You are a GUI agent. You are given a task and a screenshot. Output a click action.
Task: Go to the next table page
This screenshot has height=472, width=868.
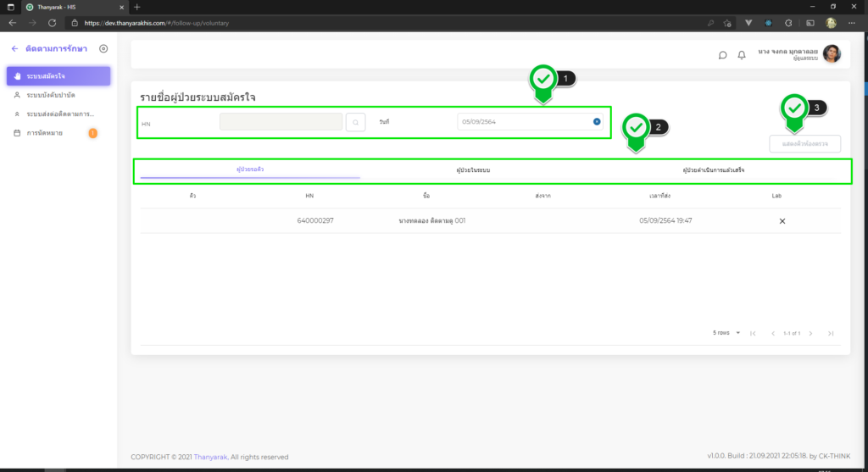(x=811, y=333)
